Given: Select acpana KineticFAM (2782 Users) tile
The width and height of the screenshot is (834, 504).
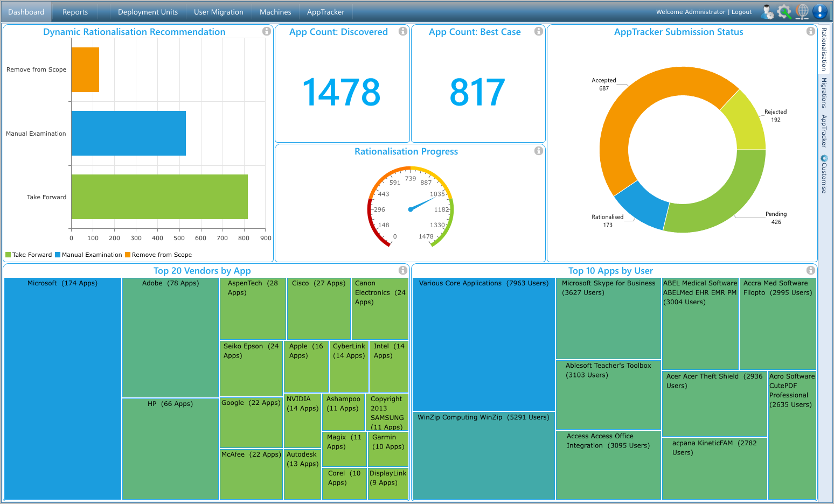Looking at the screenshot, I should tap(714, 468).
